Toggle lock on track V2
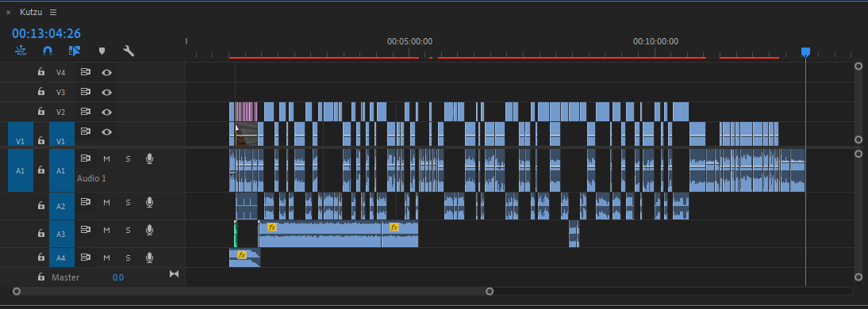 coord(41,112)
